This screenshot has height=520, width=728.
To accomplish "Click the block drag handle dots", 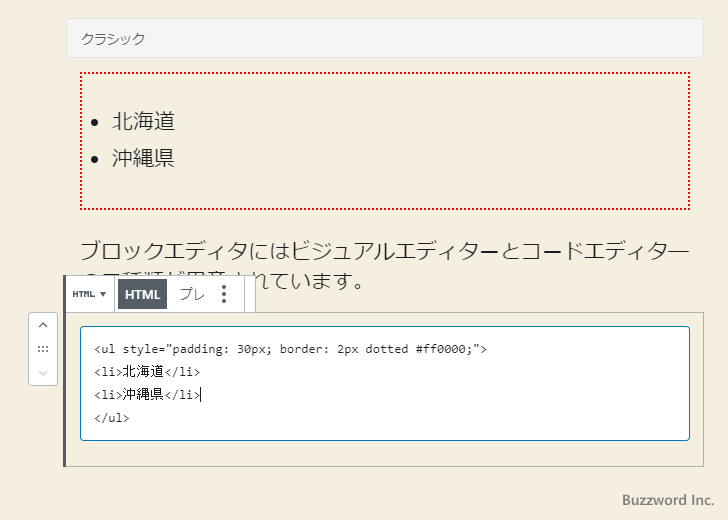I will 42,349.
